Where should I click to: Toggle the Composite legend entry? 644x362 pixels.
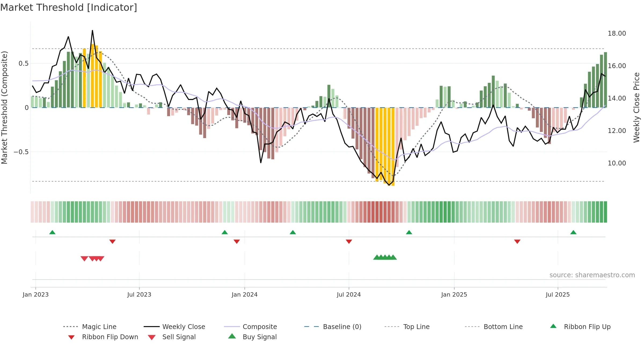(x=250, y=327)
